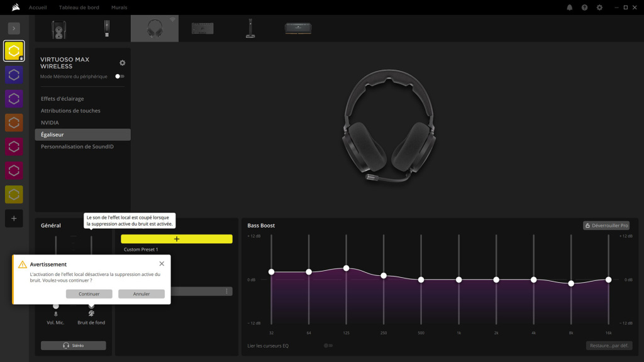This screenshot has width=644, height=362.
Task: Select the first magenta profile icon
Action: click(14, 146)
